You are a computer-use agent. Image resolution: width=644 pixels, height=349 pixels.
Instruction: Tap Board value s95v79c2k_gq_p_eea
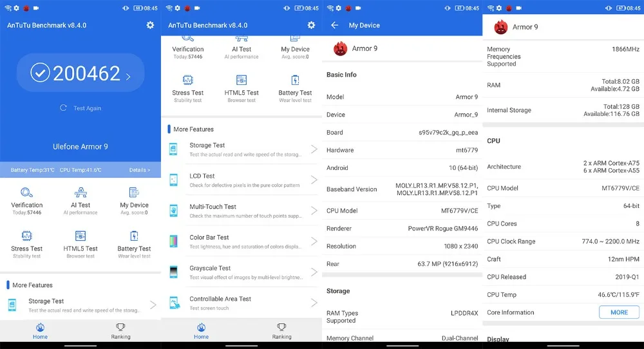(448, 133)
